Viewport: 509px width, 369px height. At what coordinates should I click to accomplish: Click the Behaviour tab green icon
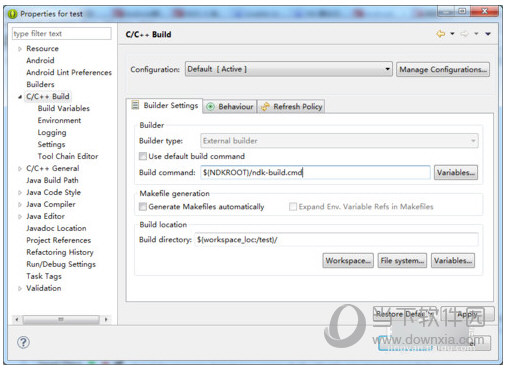(x=210, y=107)
